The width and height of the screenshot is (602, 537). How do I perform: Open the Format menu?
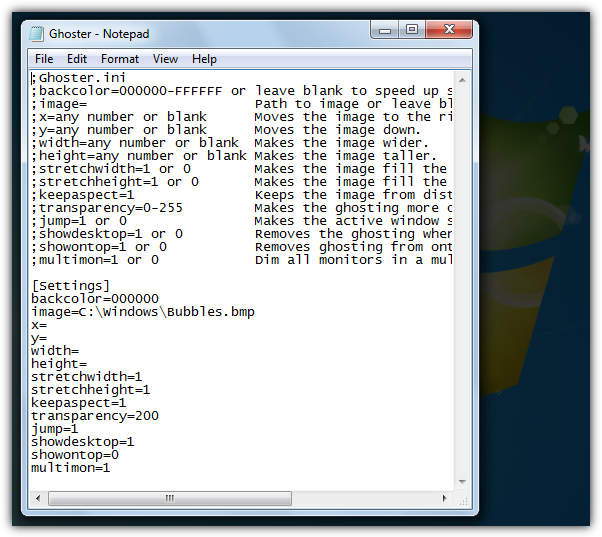pos(120,59)
